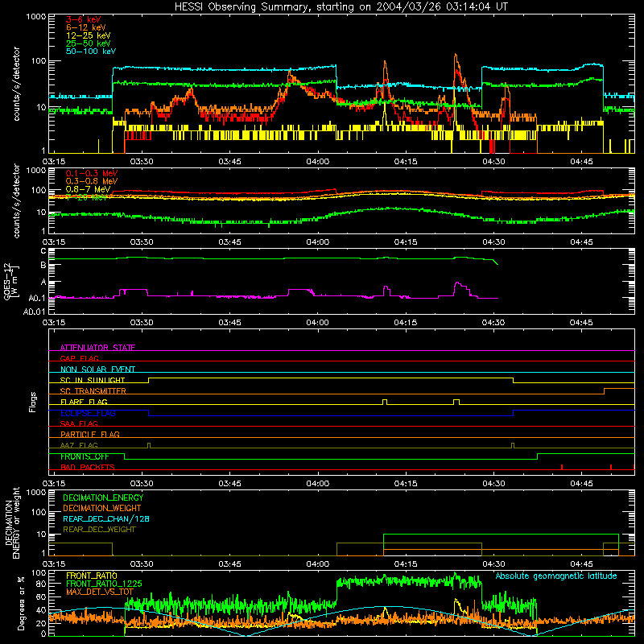Select the orange 6-12 keV legend label
This screenshot has width=644, height=644.
pyautogui.click(x=85, y=27)
